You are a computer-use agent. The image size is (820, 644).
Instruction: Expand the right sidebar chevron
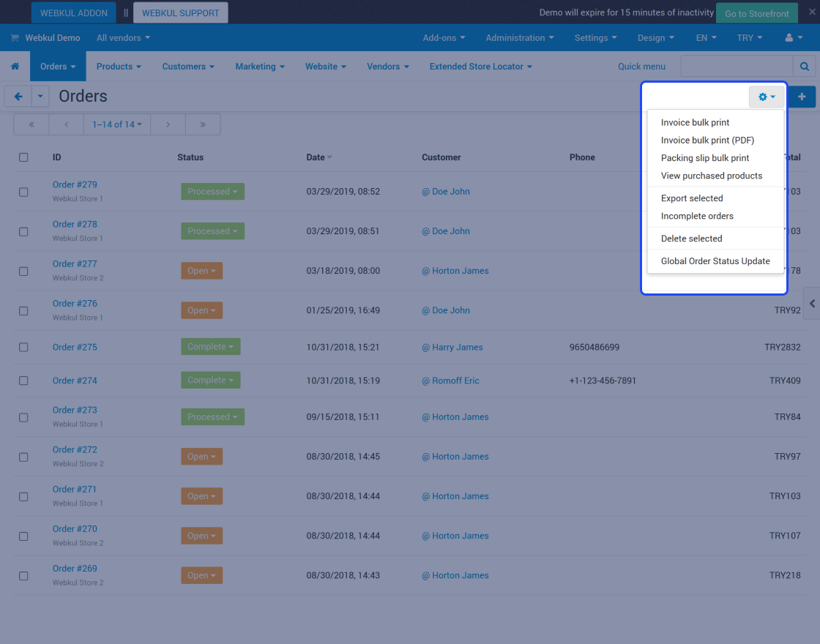coord(812,303)
